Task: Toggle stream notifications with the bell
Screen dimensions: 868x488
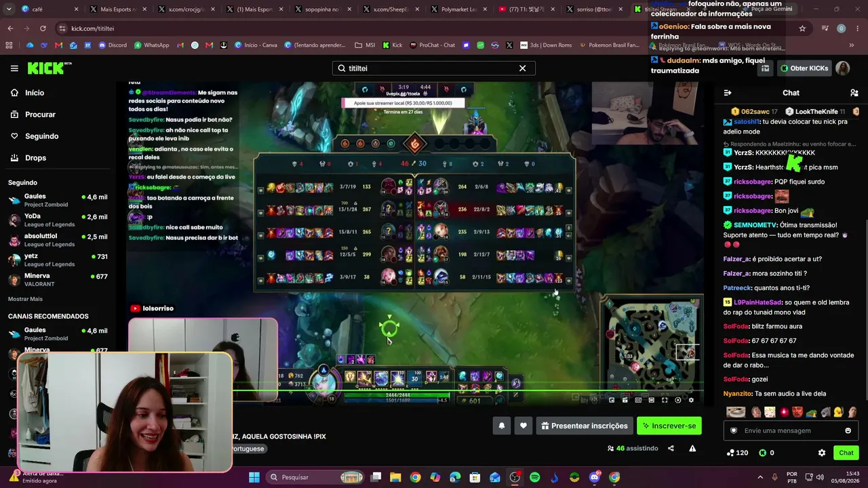Action: (x=502, y=426)
